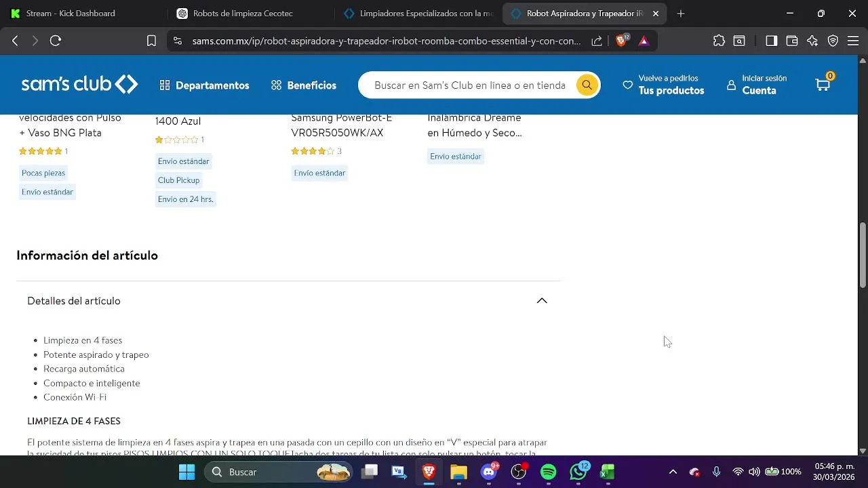Reload the current page
Image resolution: width=868 pixels, height=488 pixels.
(x=56, y=41)
